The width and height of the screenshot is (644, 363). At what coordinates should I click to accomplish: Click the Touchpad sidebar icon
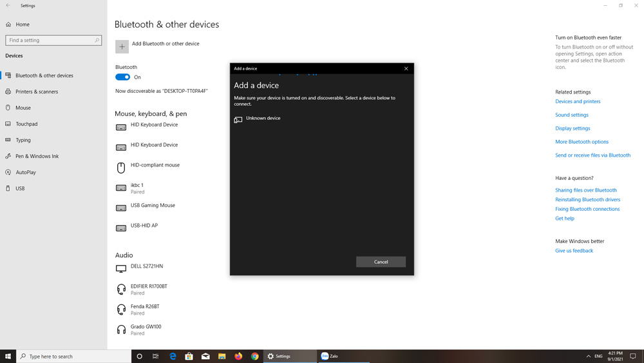[8, 123]
